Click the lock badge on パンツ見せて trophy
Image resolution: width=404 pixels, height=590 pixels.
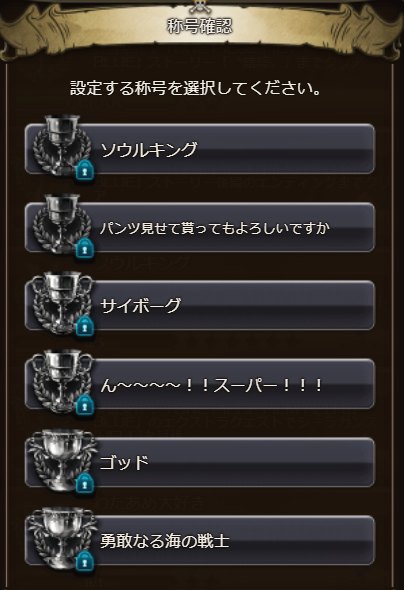pyautogui.click(x=85, y=249)
